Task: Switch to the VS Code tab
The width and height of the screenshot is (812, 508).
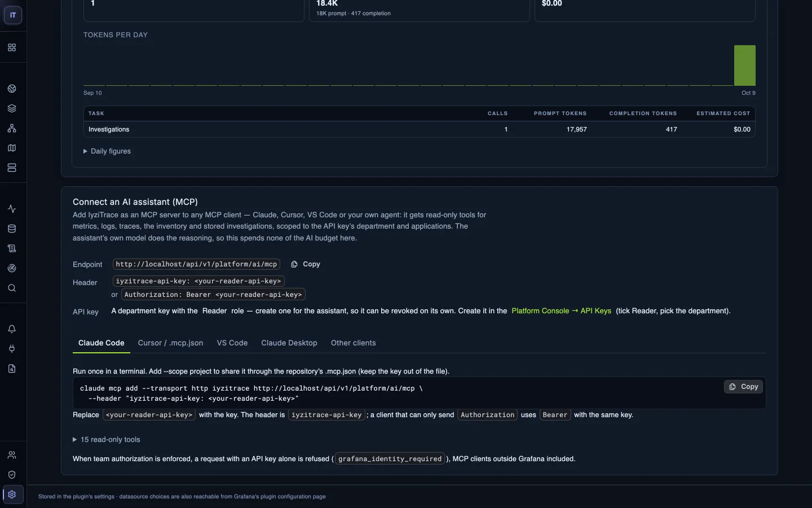Action: coord(232,343)
